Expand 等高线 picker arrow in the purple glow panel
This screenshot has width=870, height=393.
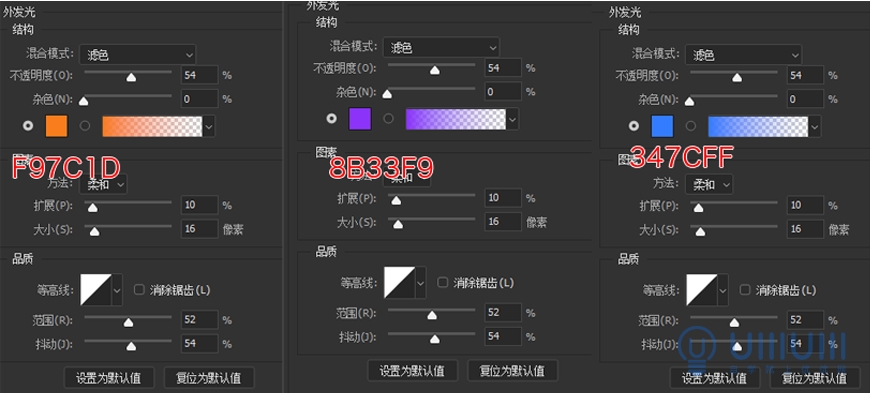coord(421,283)
